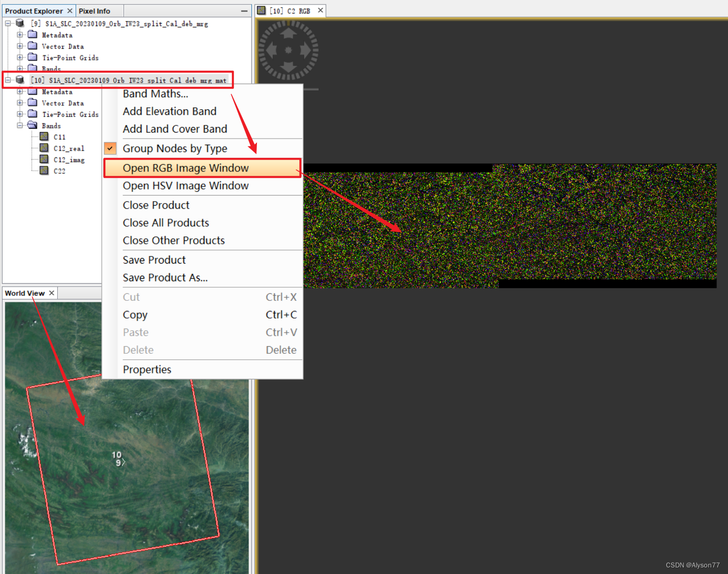The width and height of the screenshot is (728, 574).
Task: Click the C11 band icon
Action: click(44, 137)
